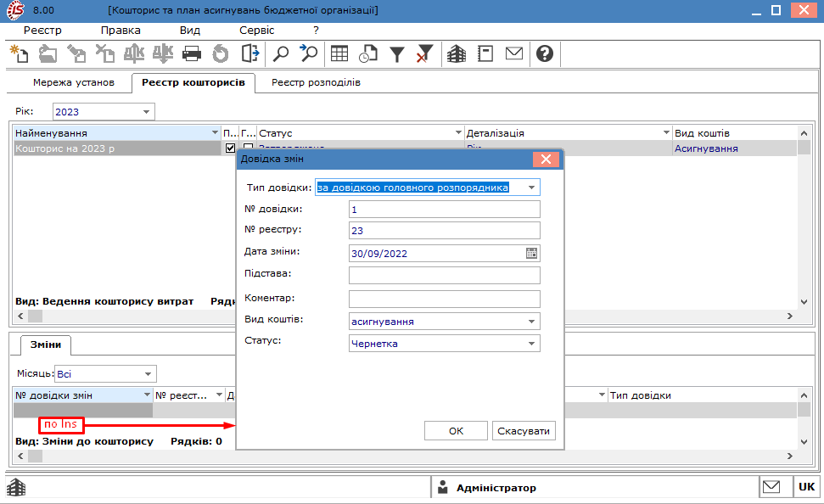The image size is (824, 504).
Task: Select the Зміни tab
Action: pos(46,344)
